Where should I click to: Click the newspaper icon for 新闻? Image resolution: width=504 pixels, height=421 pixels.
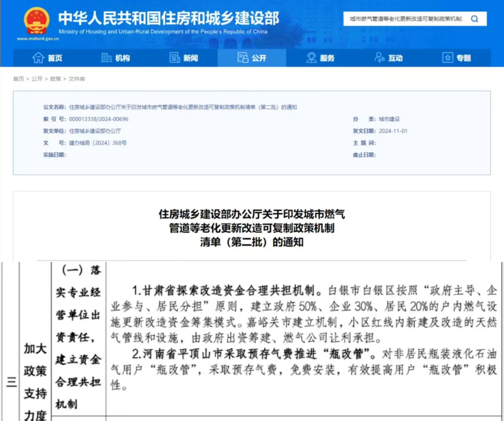pyautogui.click(x=174, y=58)
